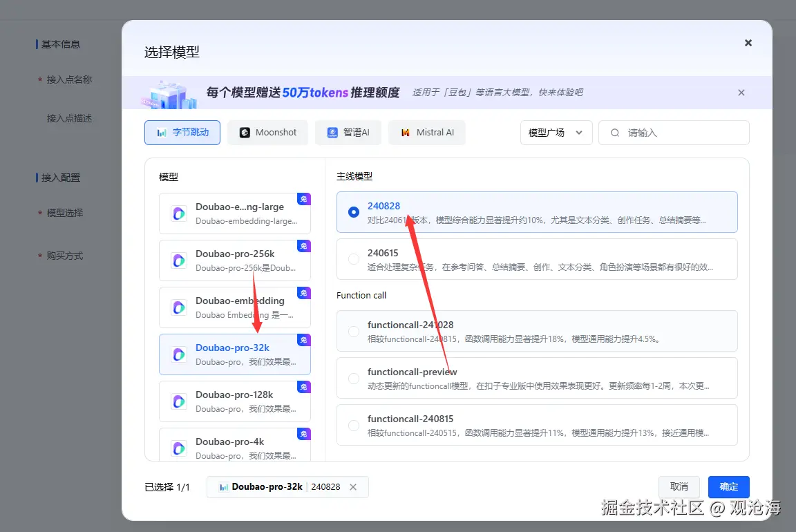Click the 模型选择 label in background page
The width and height of the screenshot is (796, 532).
(x=64, y=213)
